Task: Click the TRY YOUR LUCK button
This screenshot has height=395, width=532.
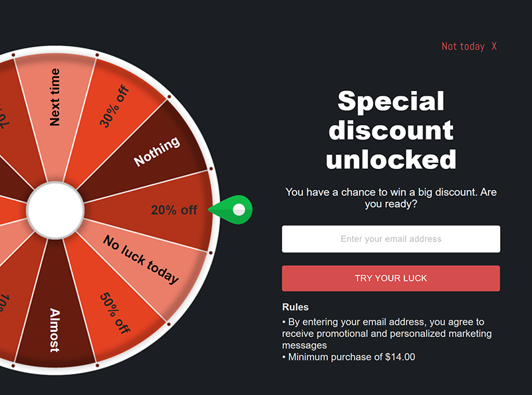Action: [x=391, y=278]
